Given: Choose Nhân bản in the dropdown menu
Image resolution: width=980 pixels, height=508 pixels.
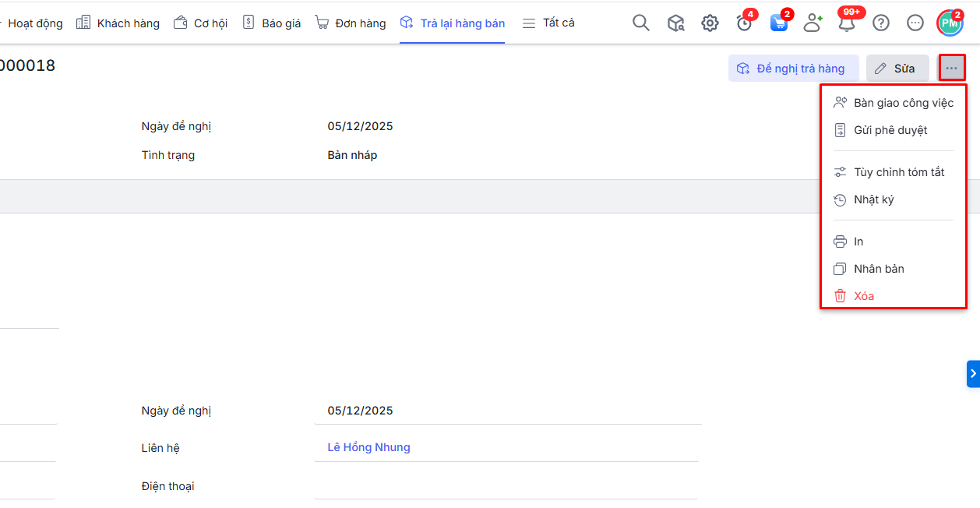Looking at the screenshot, I should (879, 269).
